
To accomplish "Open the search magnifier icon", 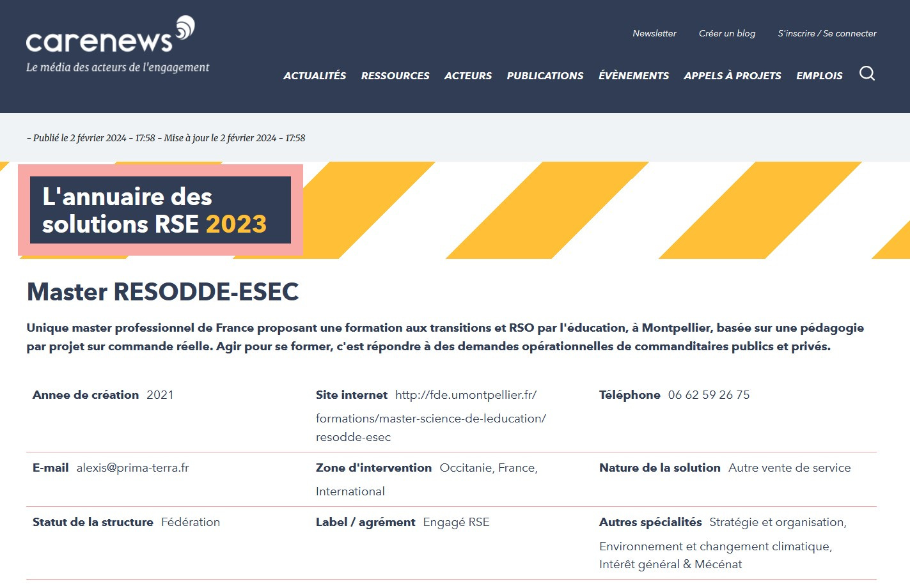I will point(867,73).
